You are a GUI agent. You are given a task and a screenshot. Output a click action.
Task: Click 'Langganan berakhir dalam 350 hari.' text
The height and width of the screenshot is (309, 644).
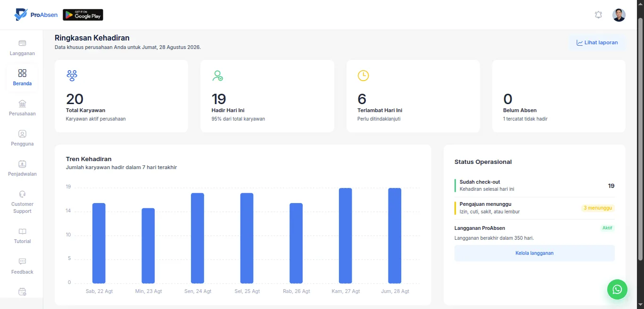coord(494,238)
